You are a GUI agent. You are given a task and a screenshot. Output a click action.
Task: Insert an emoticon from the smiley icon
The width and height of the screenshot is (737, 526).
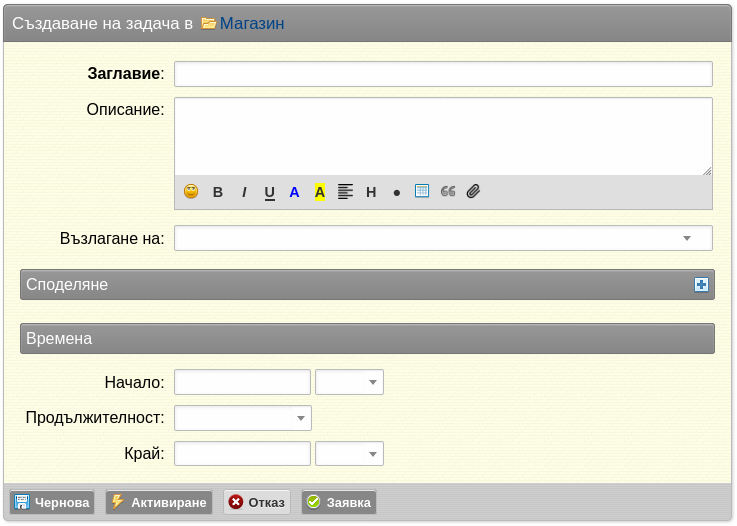click(x=191, y=192)
